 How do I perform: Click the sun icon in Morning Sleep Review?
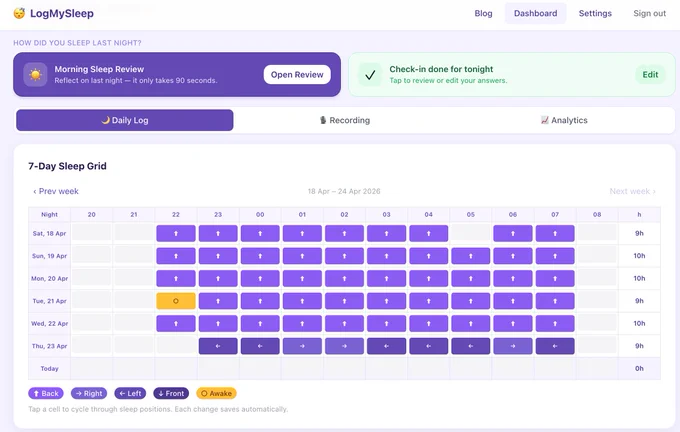35,75
